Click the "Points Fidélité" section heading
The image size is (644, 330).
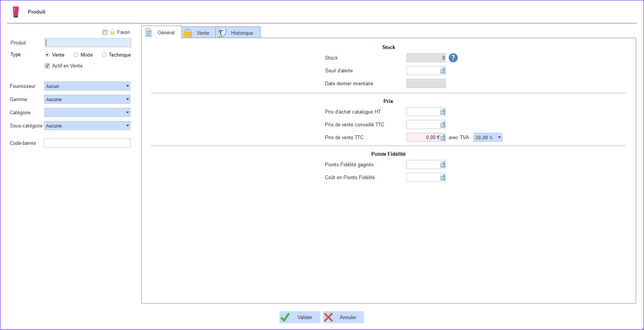388,154
